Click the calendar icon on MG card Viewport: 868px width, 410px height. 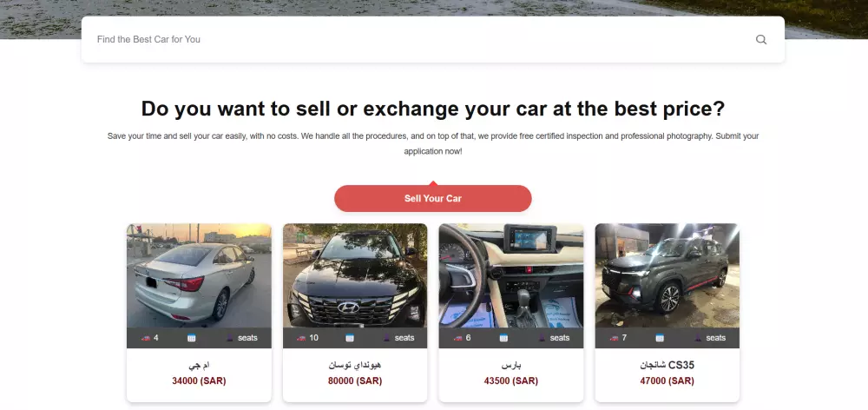pos(192,337)
